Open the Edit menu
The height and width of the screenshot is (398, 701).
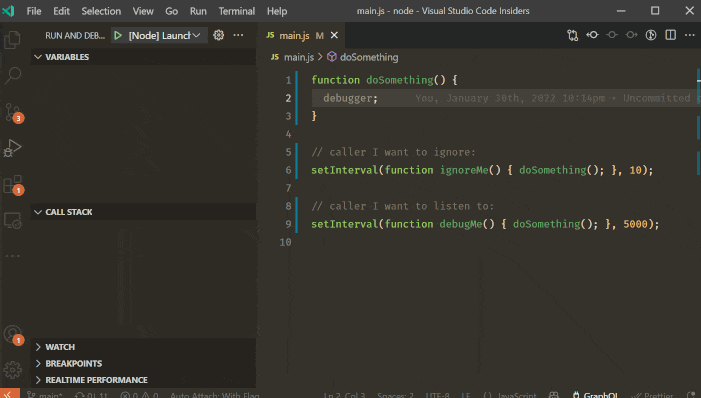click(x=61, y=11)
